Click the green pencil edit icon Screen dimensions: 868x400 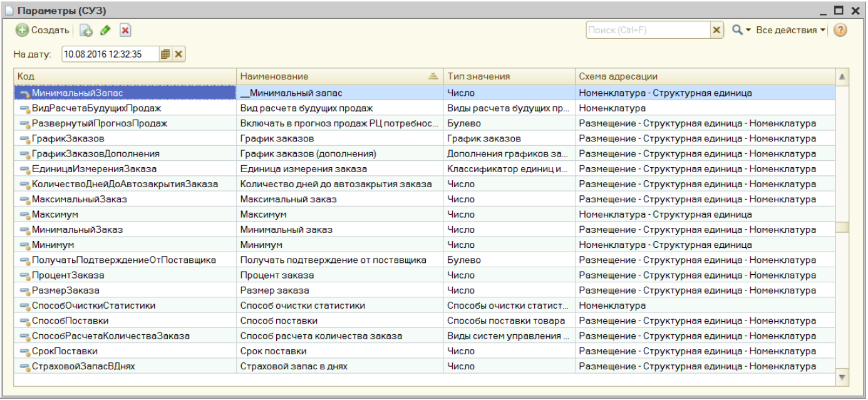105,30
